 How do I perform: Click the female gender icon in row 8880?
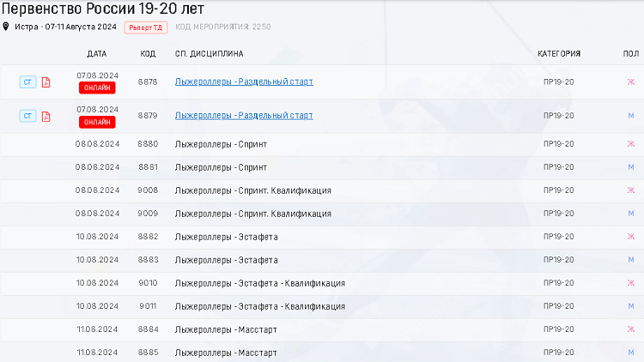coord(631,143)
